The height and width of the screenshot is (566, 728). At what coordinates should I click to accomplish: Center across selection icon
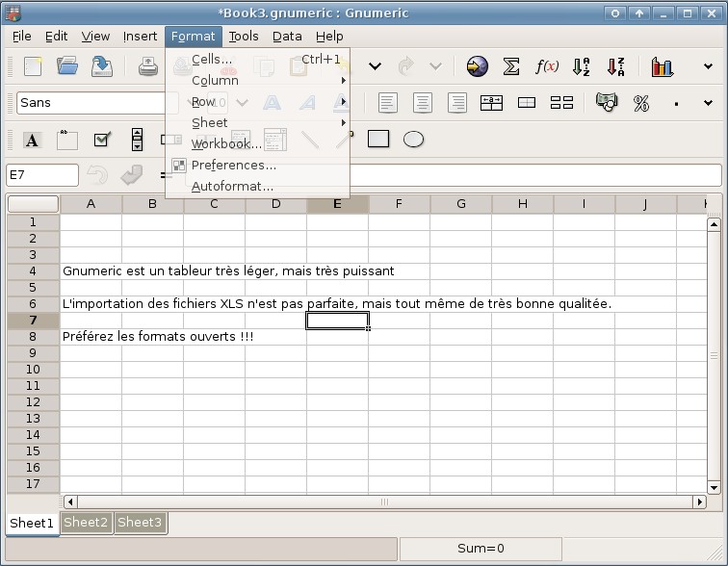click(x=492, y=103)
